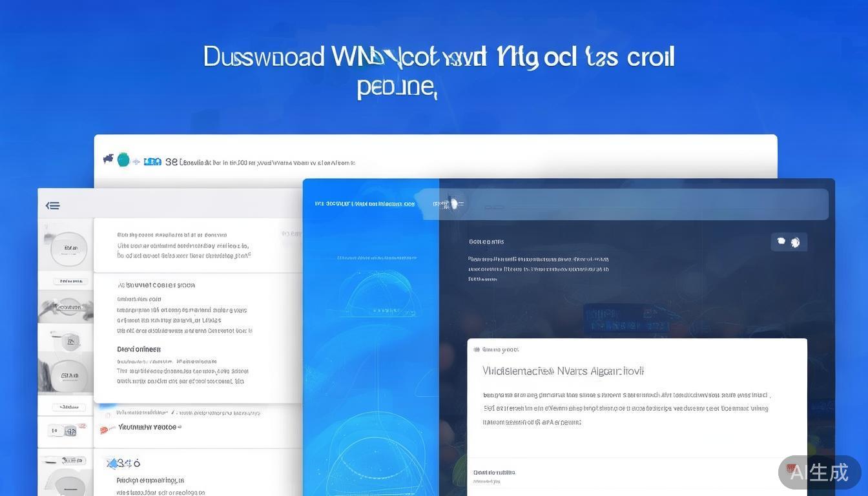This screenshot has height=496, width=868.
Task: Click the dark animal-shaped icon in header
Action: click(x=108, y=159)
